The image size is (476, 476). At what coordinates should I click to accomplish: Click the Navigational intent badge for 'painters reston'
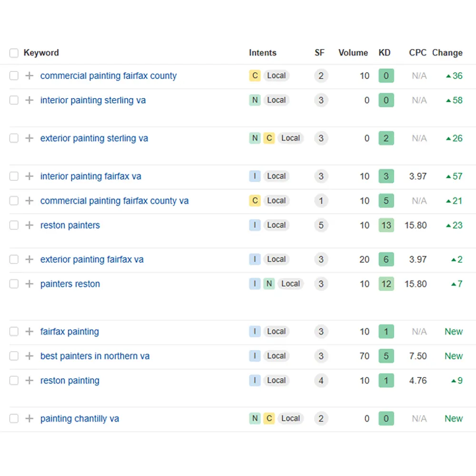269,284
